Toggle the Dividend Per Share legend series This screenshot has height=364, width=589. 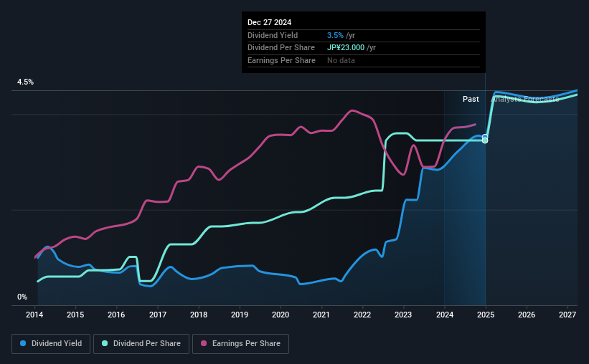[141, 344]
